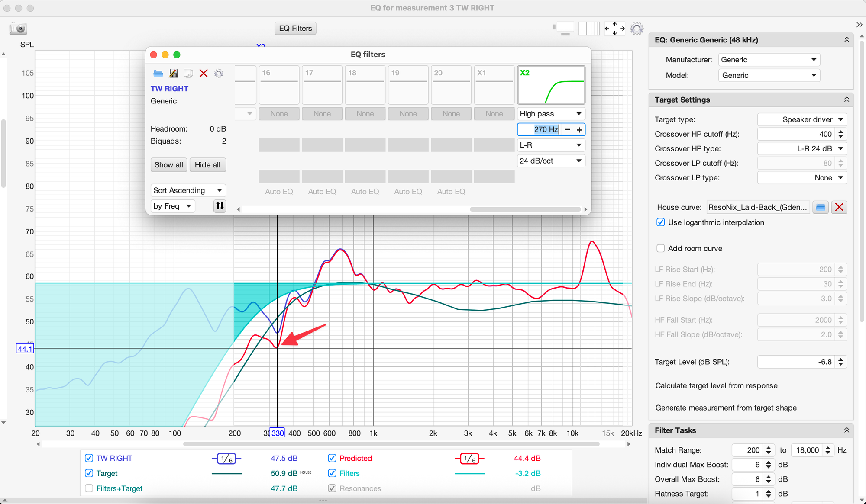Remove house curve with red X

click(x=839, y=207)
